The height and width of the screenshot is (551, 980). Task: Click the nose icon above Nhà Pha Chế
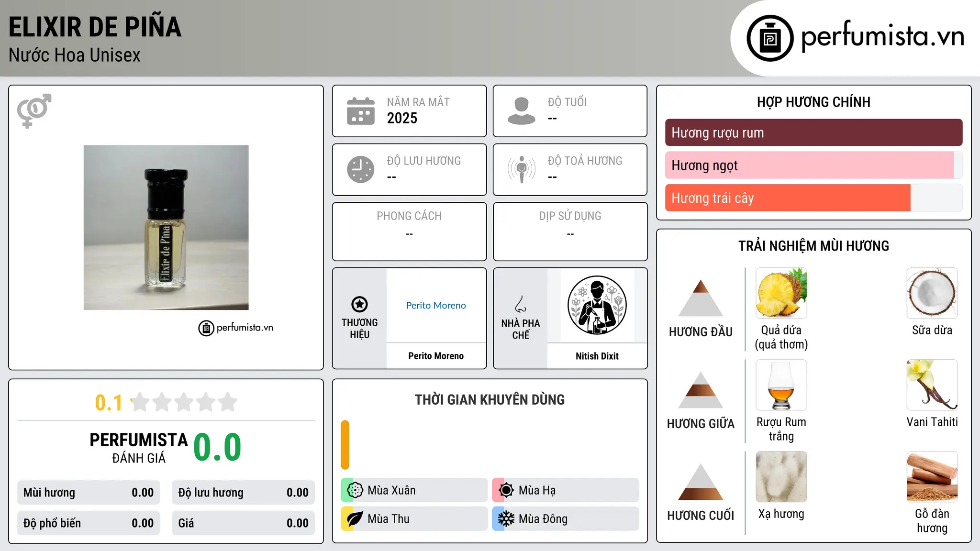pos(521,304)
